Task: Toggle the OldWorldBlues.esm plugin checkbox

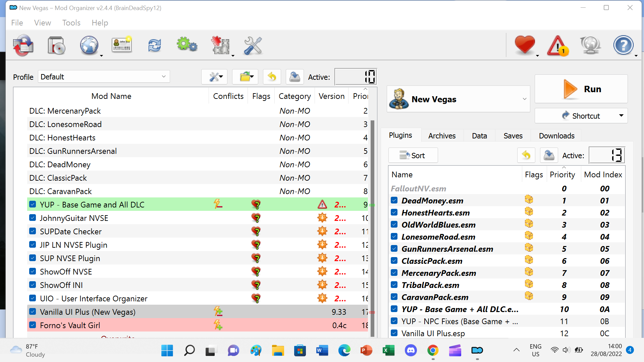Action: [394, 225]
